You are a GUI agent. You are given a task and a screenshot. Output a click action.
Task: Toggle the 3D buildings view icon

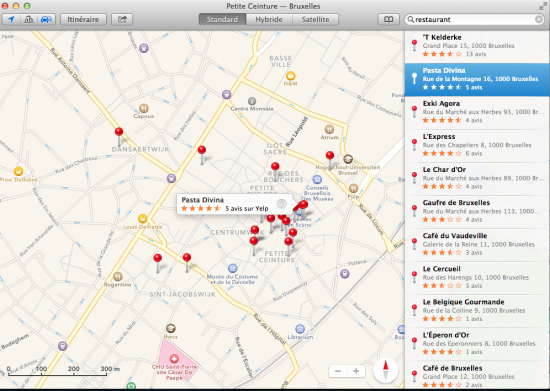[x=29, y=19]
